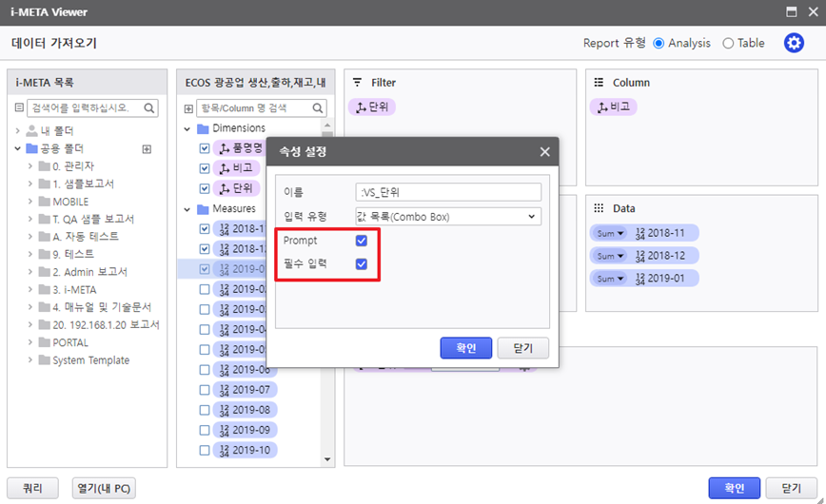Expand the 3. i-META folder
Screen dimensions: 826x504
coord(30,289)
